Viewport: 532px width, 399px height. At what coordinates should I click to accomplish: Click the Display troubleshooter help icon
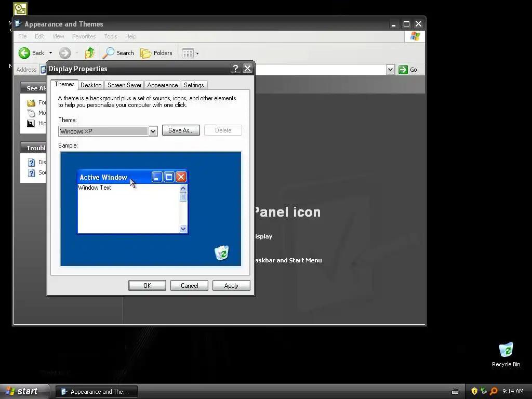click(31, 163)
